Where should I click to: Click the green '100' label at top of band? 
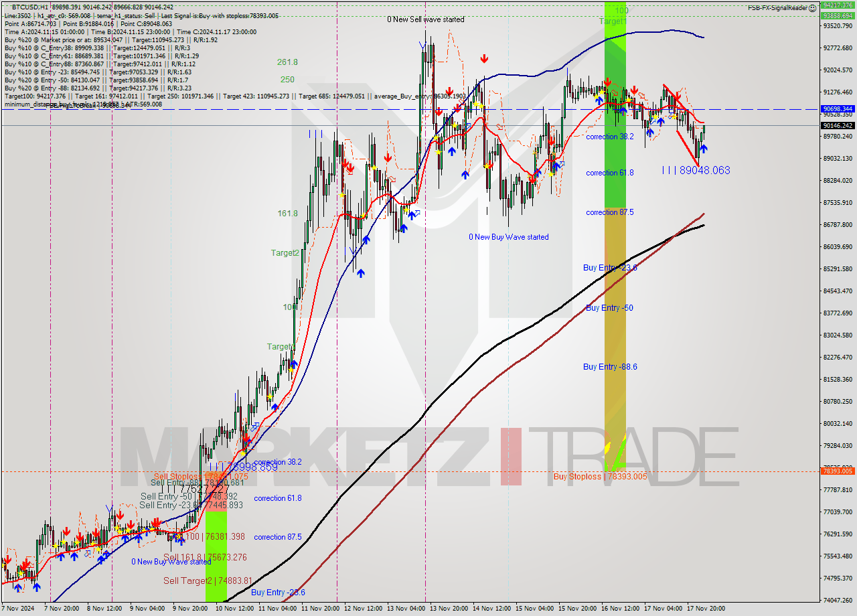621,10
